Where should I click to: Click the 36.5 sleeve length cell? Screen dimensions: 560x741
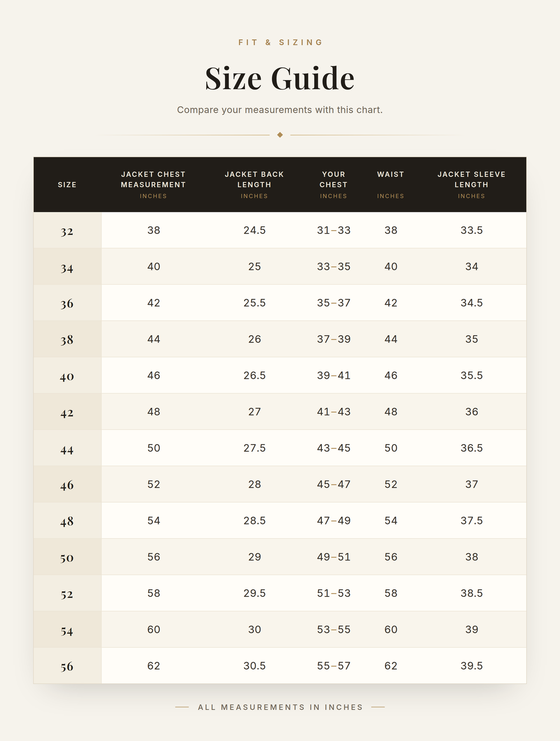[x=471, y=448]
